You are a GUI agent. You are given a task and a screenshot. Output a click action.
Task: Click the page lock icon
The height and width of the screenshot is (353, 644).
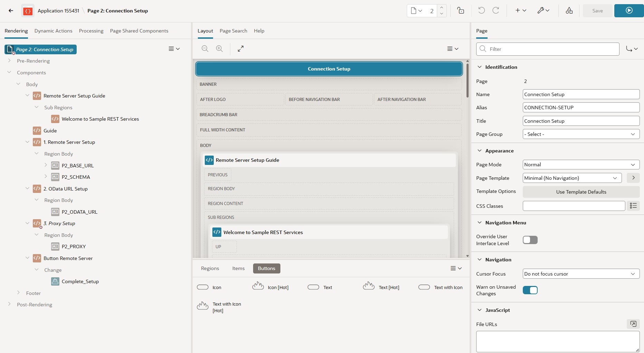(461, 11)
